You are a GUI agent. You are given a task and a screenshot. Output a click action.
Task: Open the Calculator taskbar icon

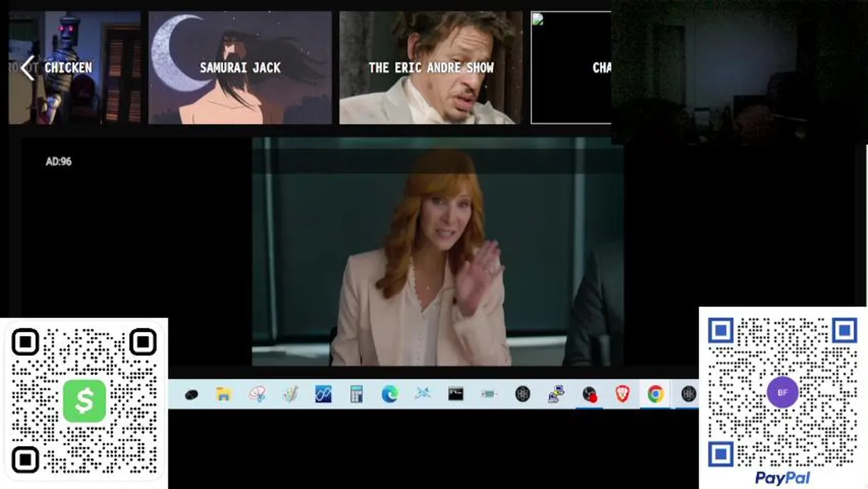pos(356,394)
